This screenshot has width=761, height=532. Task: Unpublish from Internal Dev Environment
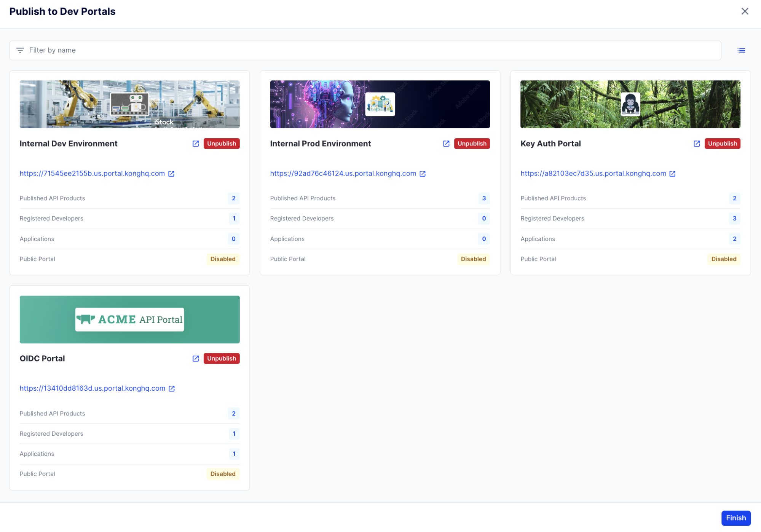tap(222, 144)
